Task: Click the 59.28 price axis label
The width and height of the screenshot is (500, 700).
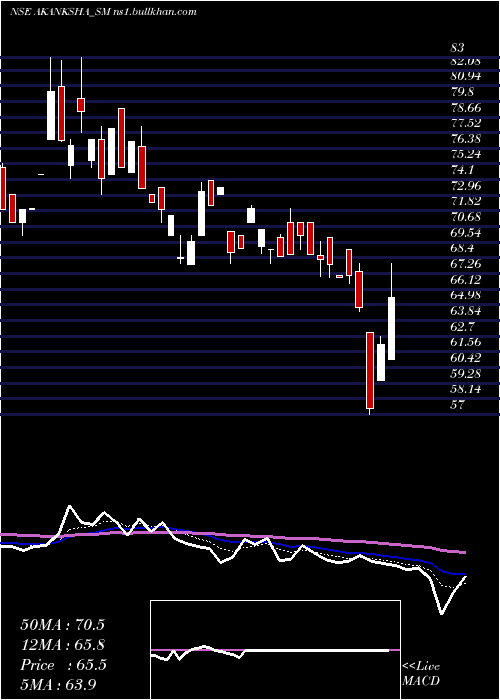Action: pos(466,373)
